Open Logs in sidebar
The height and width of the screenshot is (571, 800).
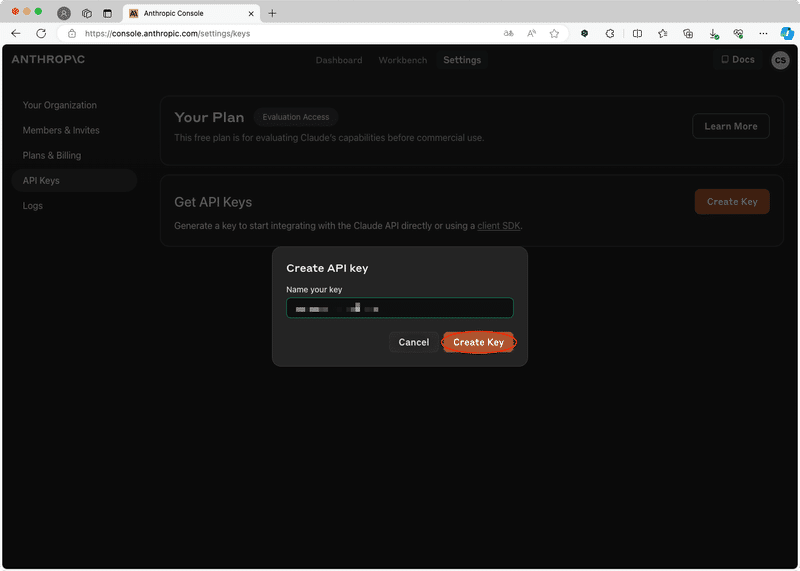[x=33, y=206]
